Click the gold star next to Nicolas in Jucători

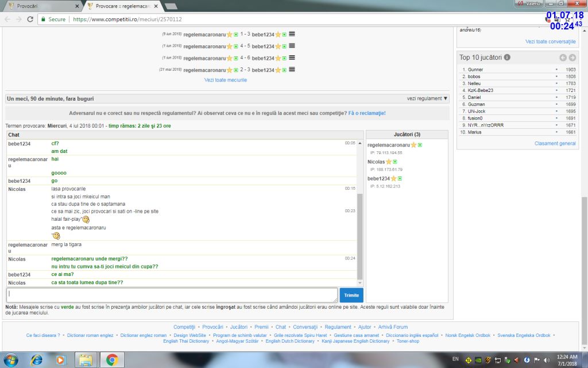[x=388, y=162]
